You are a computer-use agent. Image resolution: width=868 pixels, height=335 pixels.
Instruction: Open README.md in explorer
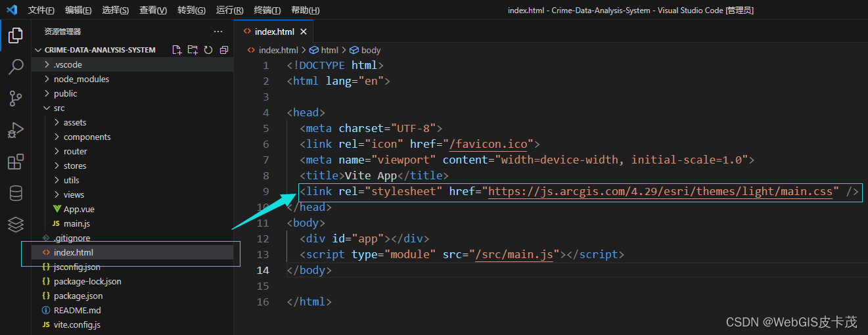(x=132, y=310)
